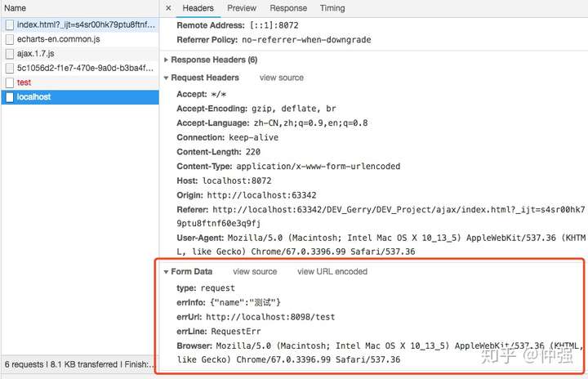Switch to the Preview tab
The height and width of the screenshot is (379, 588).
tap(242, 8)
